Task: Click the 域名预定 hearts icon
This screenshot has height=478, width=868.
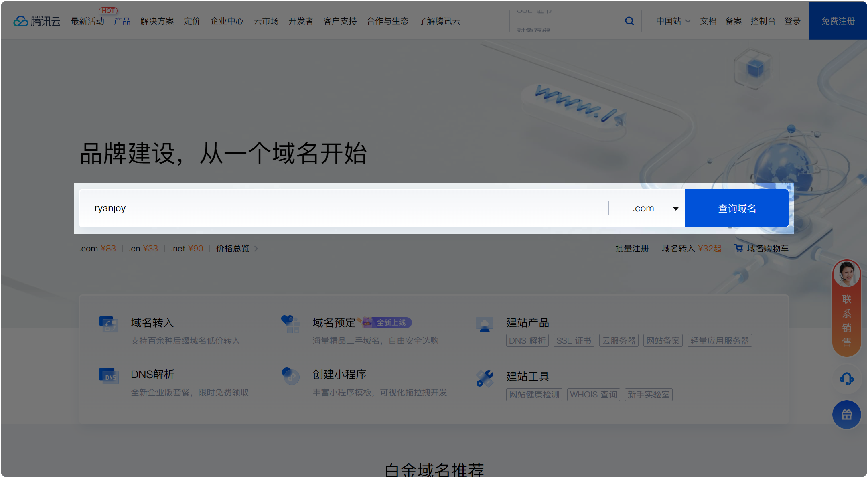Action: [x=290, y=325]
